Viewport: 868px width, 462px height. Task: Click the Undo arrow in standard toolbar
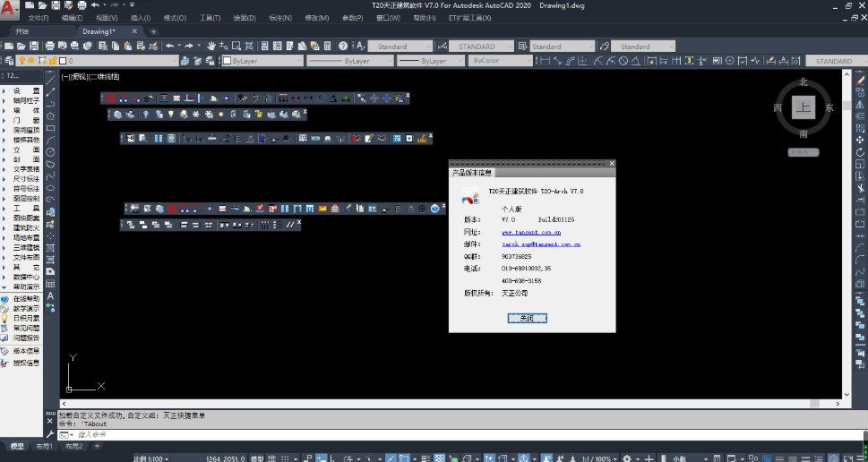(170, 46)
